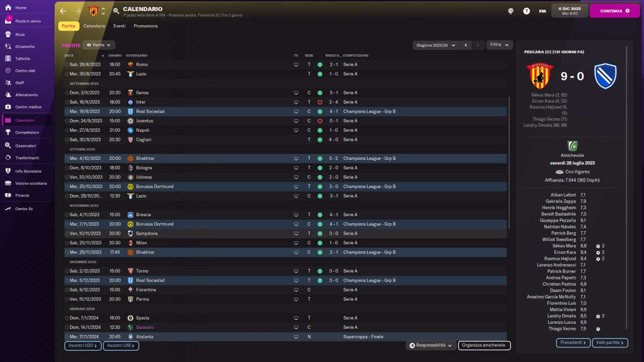Click the Benevento club badge in the header
Image resolution: width=644 pixels, height=362 pixels.
[93, 11]
